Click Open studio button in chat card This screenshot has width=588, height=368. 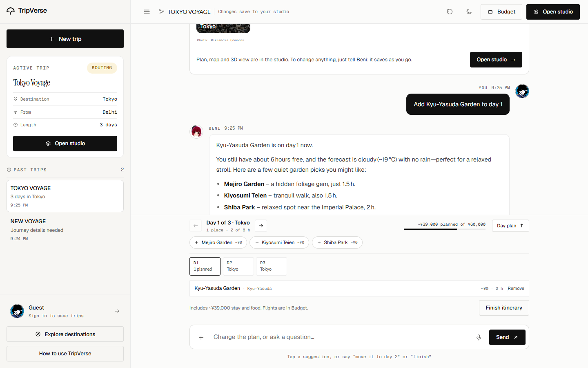[496, 60]
